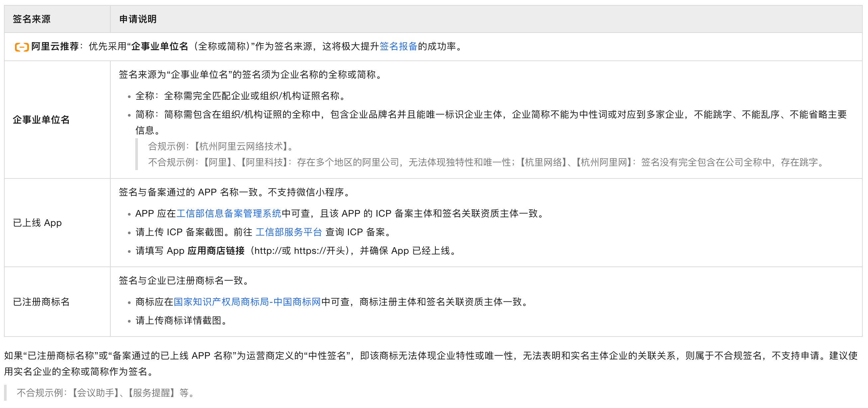Click the 已上线 App row label

(x=37, y=223)
